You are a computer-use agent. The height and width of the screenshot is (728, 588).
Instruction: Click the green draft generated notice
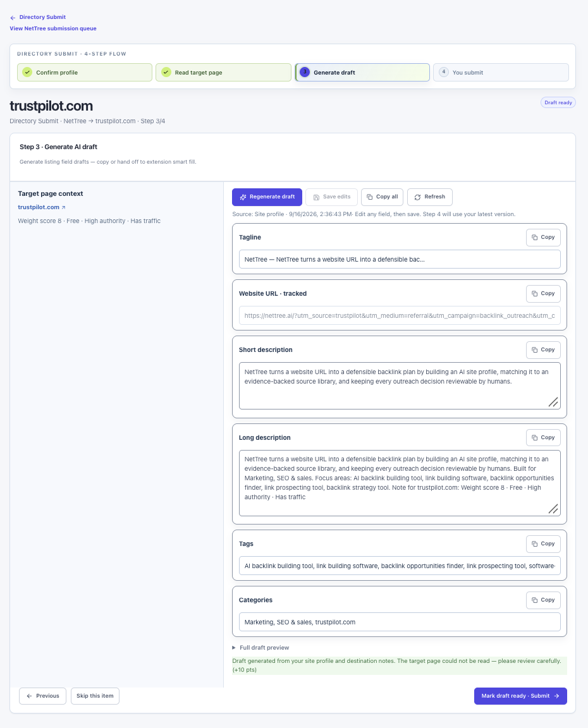(x=400, y=665)
